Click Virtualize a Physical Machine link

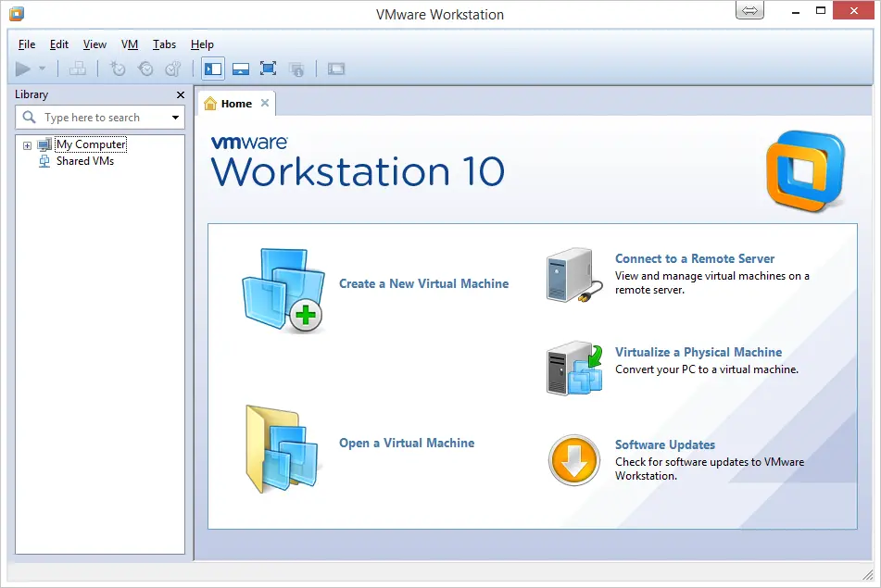pos(699,352)
